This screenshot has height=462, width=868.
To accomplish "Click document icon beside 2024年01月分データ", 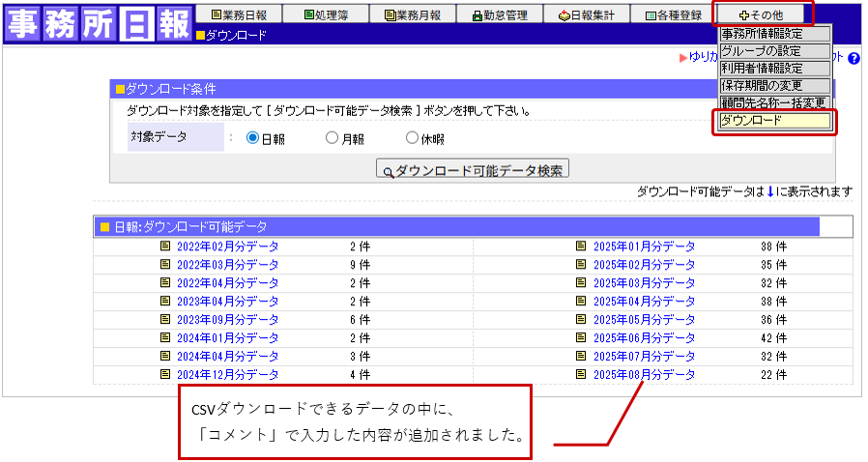I will (x=165, y=337).
